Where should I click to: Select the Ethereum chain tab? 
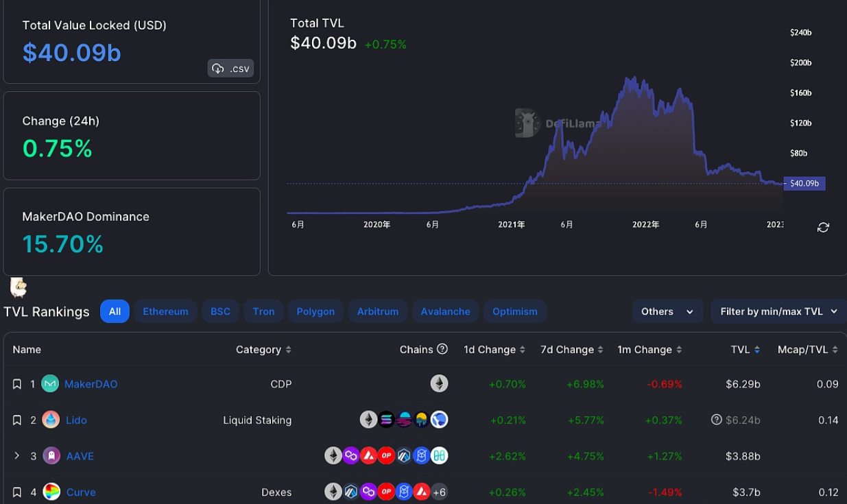pyautogui.click(x=165, y=311)
